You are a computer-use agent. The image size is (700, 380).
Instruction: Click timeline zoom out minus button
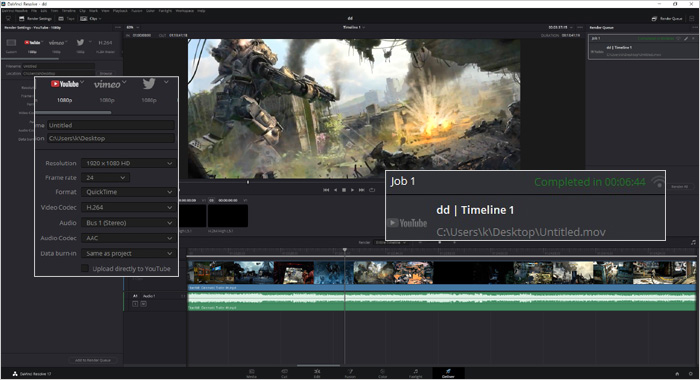pos(420,242)
